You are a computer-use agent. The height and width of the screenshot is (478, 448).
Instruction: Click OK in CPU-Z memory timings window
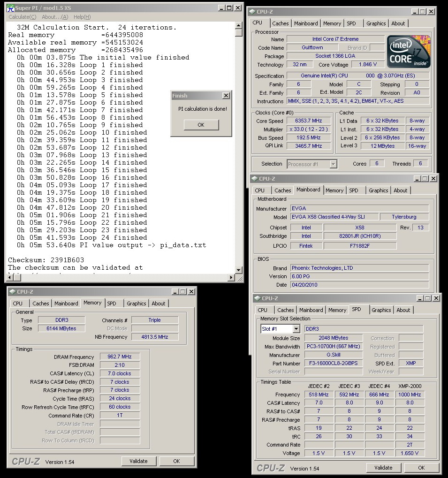point(177,461)
